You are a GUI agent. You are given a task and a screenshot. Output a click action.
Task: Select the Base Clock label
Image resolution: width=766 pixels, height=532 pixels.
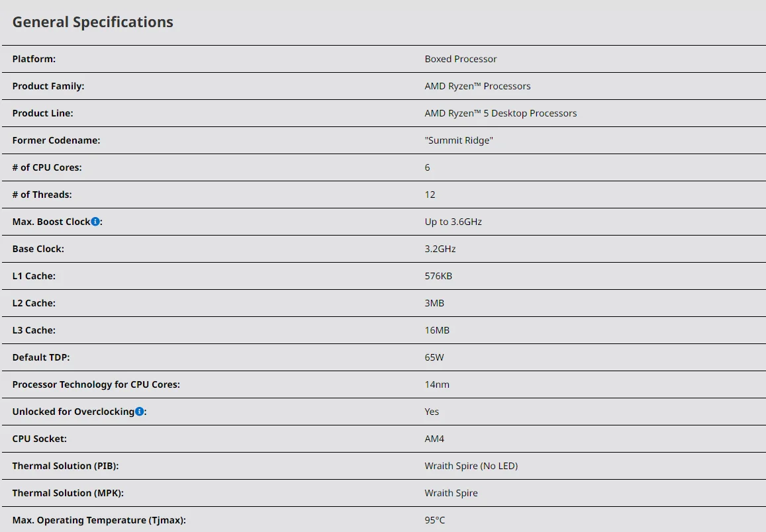(x=38, y=249)
